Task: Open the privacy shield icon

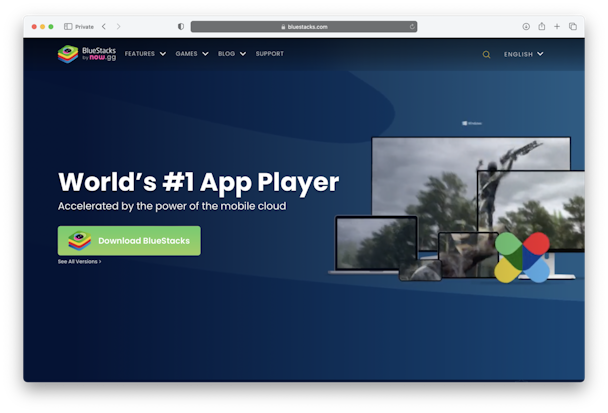Action: [x=181, y=26]
